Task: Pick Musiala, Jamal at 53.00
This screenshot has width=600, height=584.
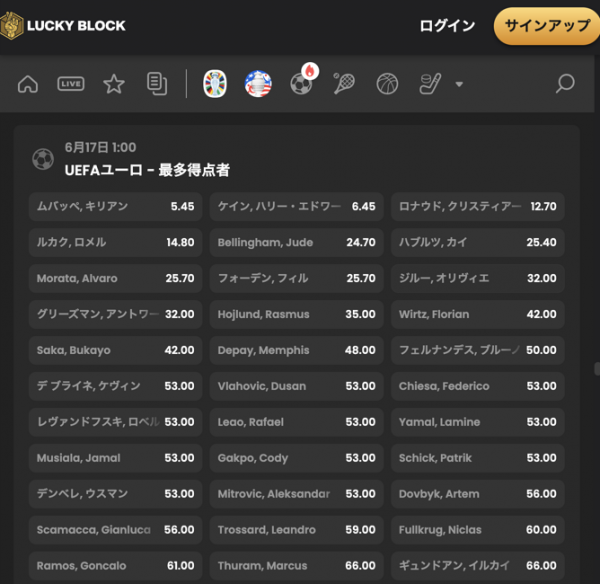Action: (115, 458)
